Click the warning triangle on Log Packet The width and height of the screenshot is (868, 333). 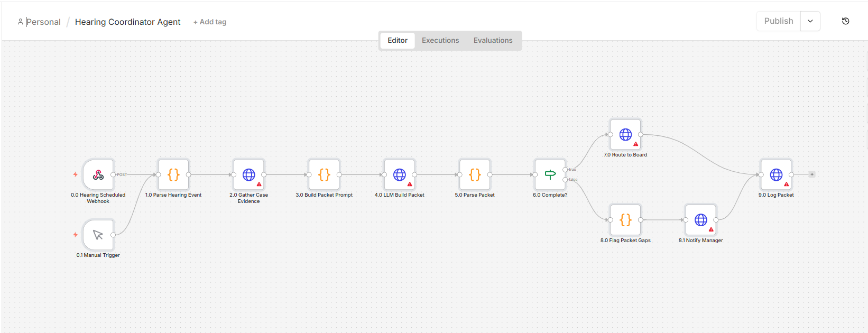tap(787, 184)
